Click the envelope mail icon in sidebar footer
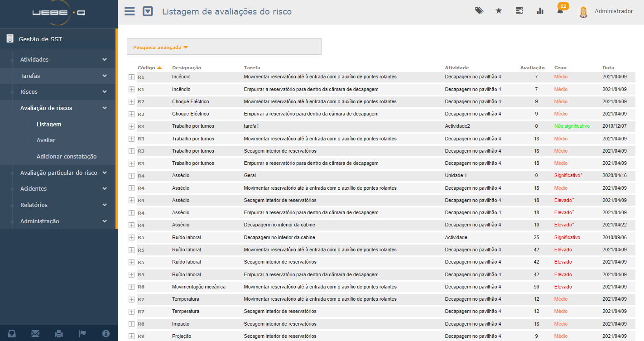The width and height of the screenshot is (644, 341). pos(35,334)
